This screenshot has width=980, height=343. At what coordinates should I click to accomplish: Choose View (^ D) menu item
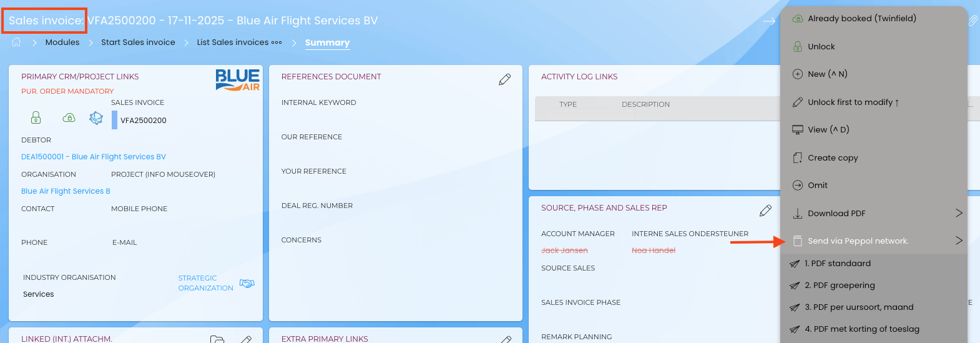click(x=874, y=129)
